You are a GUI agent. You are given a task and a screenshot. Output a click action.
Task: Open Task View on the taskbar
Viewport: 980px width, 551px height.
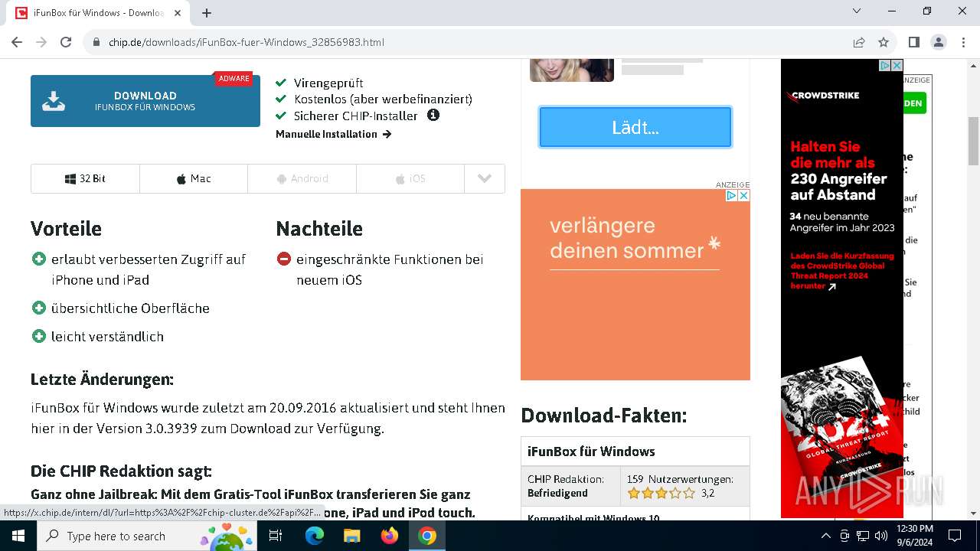276,536
